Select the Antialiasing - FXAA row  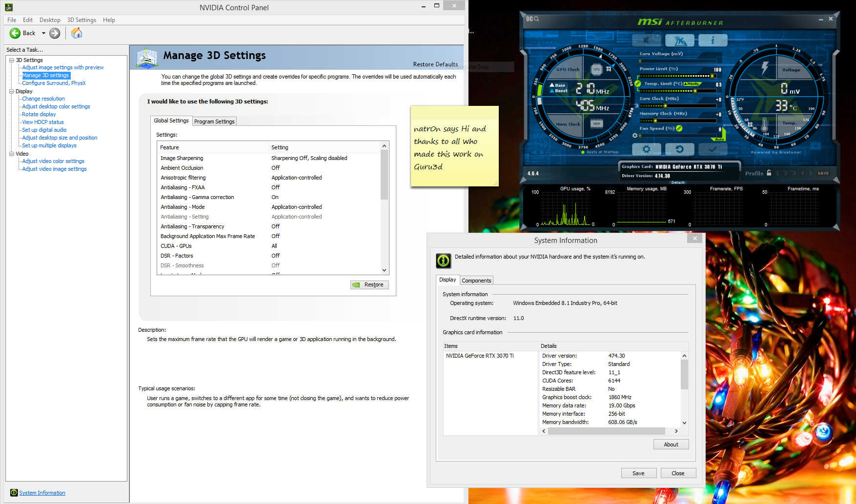click(269, 187)
